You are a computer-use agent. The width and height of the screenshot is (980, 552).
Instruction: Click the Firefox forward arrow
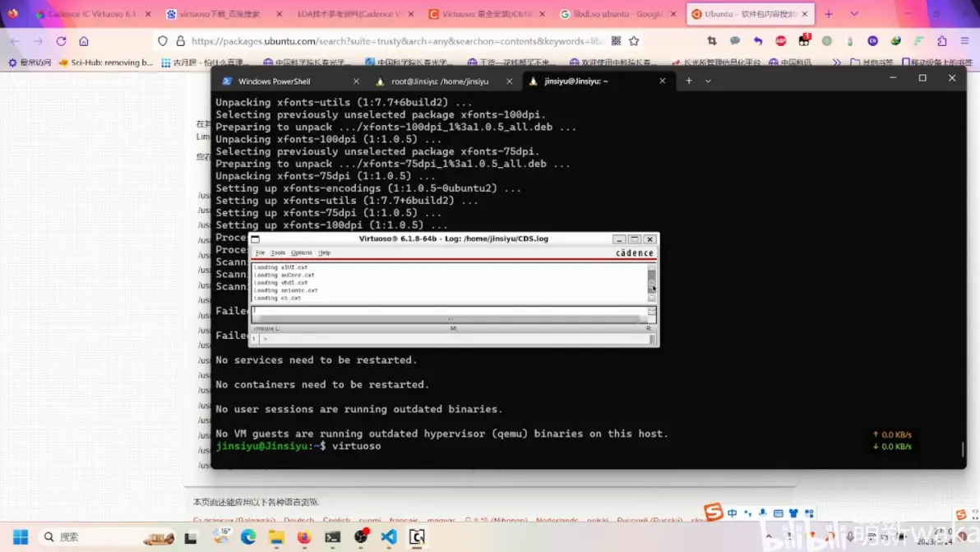tap(38, 41)
